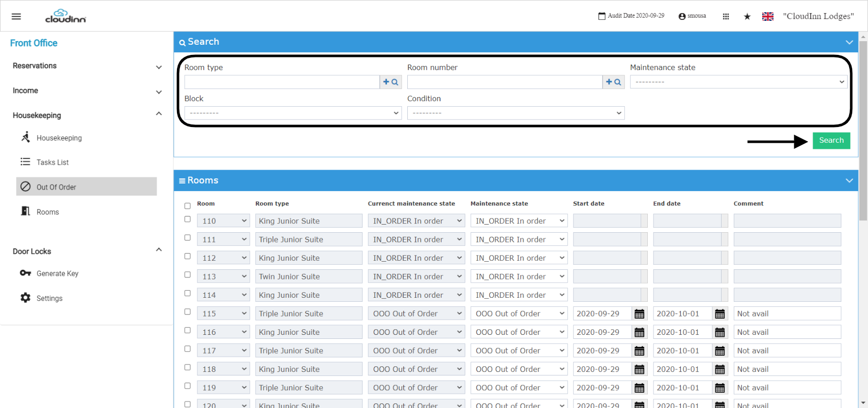Screen dimensions: 868x408
Task: Collapse the Search panel
Action: pos(849,42)
